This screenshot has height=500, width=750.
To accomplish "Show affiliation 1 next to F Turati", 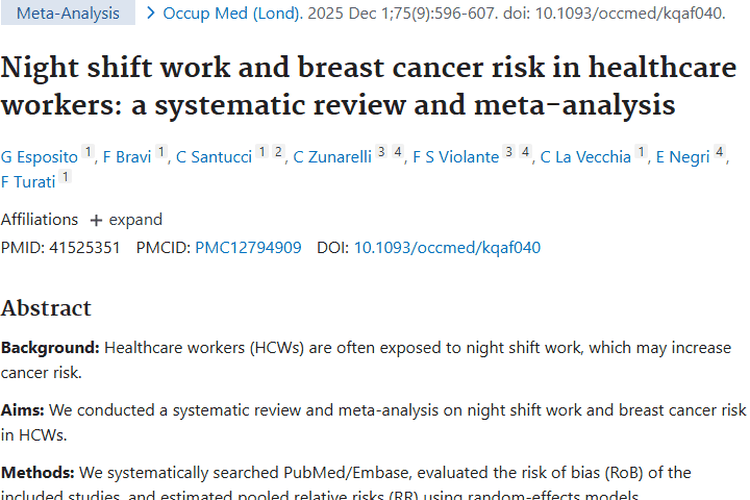I will [x=65, y=177].
